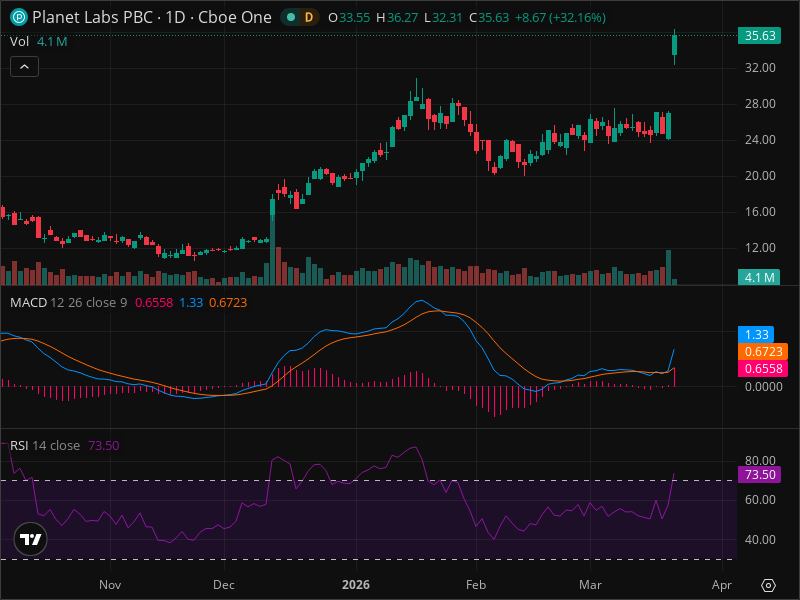Click the 35.63 current price label
The height and width of the screenshot is (600, 800).
(x=759, y=36)
